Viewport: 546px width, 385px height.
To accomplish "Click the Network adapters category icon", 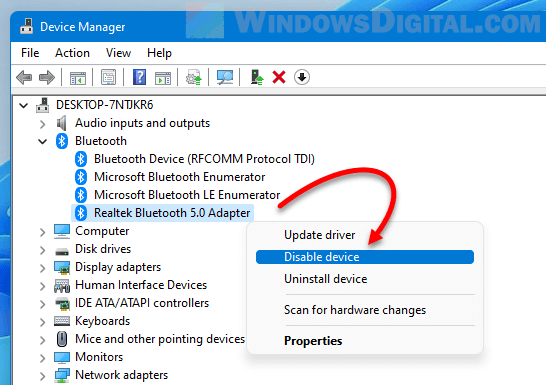I will pyautogui.click(x=62, y=375).
